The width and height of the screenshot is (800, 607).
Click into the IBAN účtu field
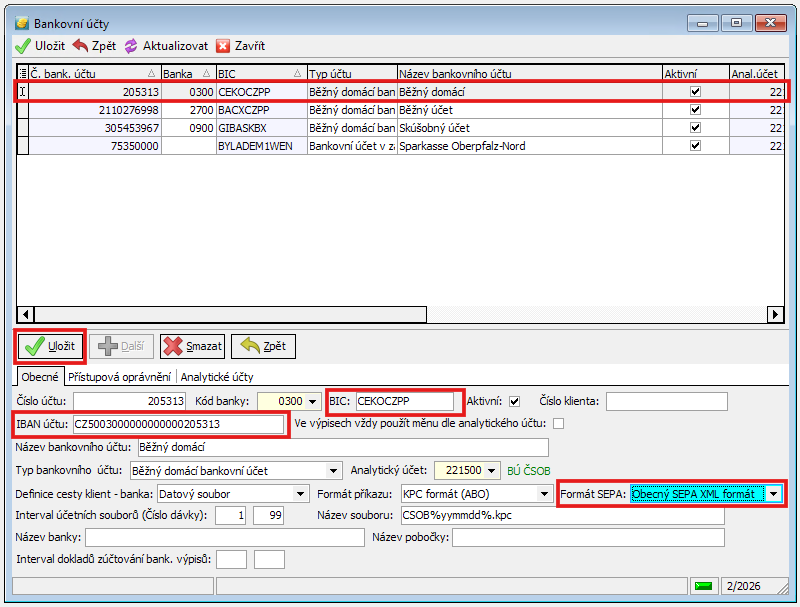tap(178, 424)
